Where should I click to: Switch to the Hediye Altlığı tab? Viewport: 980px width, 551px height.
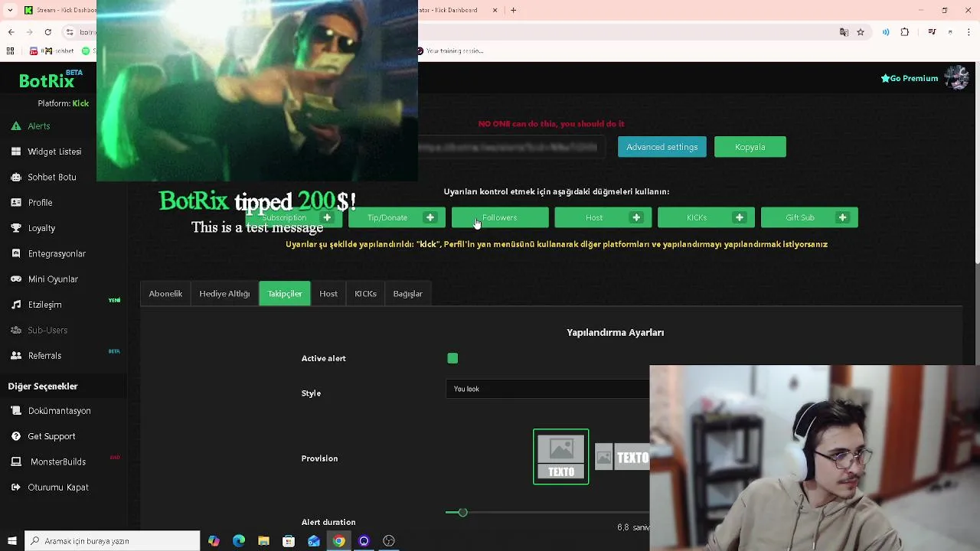224,294
